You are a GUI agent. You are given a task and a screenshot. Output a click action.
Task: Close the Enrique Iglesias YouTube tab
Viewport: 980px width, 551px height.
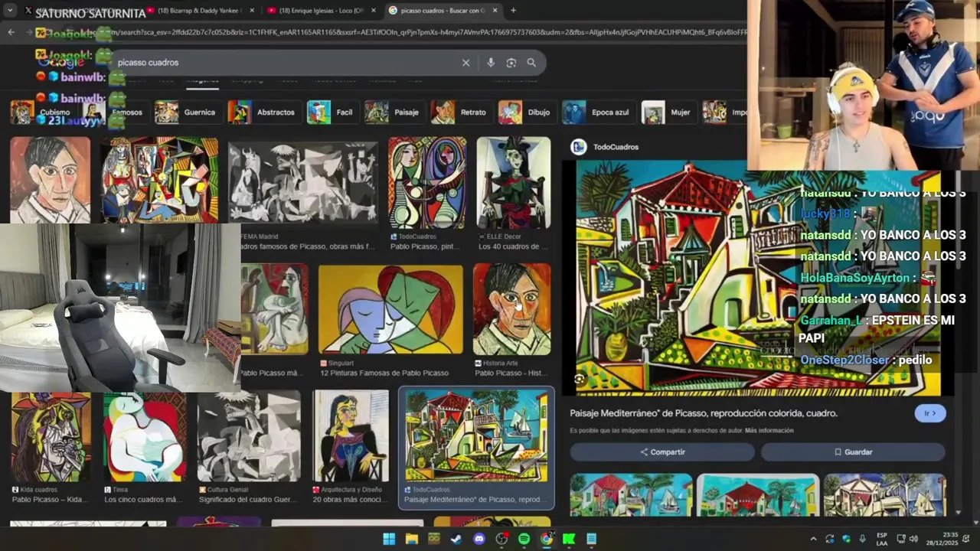coord(374,11)
